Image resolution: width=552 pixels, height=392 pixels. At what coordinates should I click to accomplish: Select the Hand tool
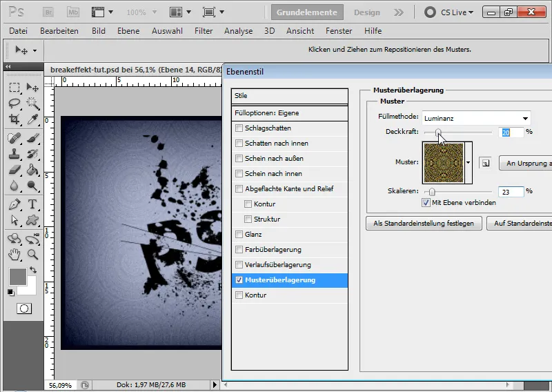(14, 254)
